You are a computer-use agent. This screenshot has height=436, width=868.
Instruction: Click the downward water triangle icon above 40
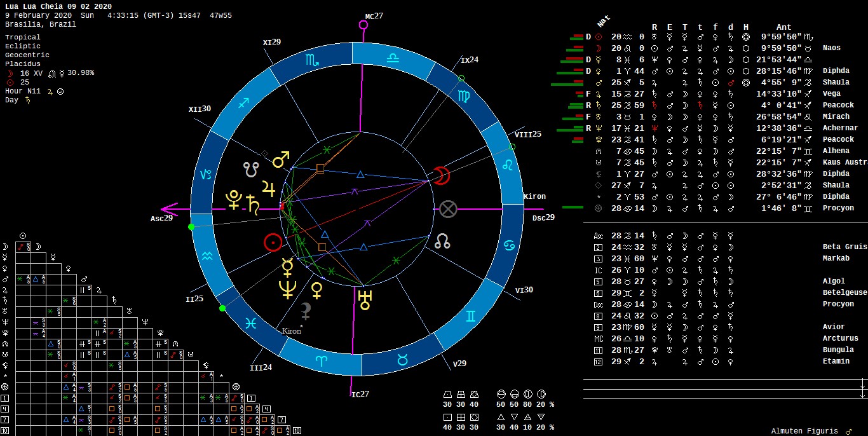coord(513,418)
